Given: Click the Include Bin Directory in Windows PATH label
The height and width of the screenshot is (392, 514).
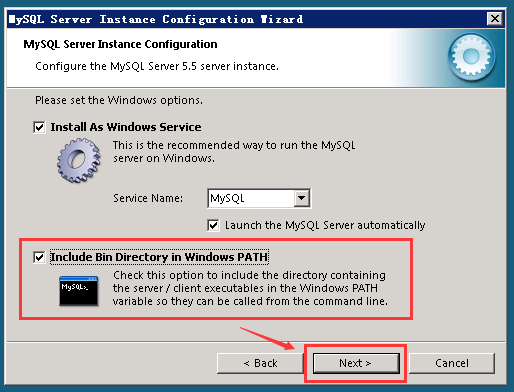Looking at the screenshot, I should 159,257.
